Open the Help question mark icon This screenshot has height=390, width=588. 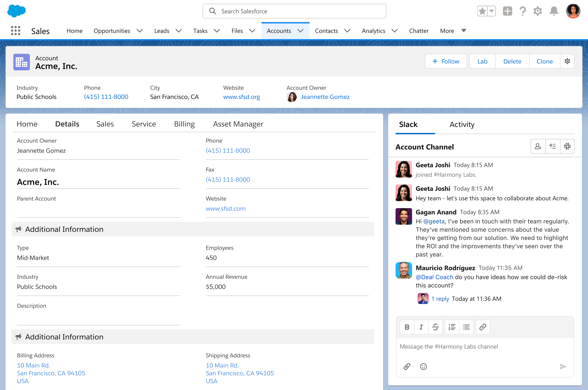click(523, 11)
